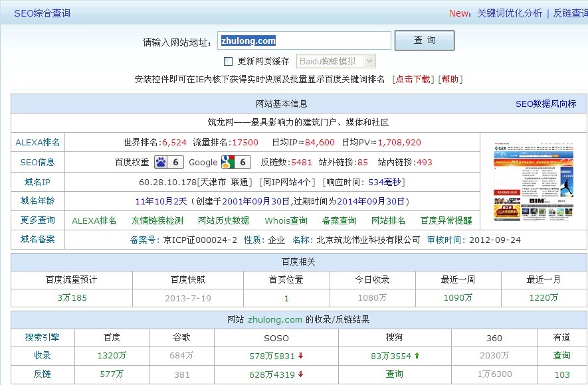
Task: Click the 收录 row label
Action: [x=43, y=355]
